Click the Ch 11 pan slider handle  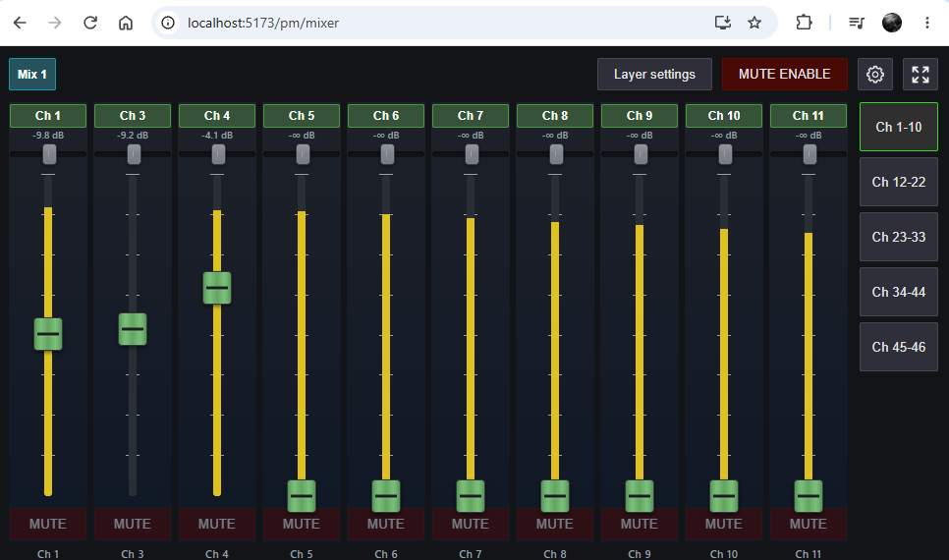[809, 154]
